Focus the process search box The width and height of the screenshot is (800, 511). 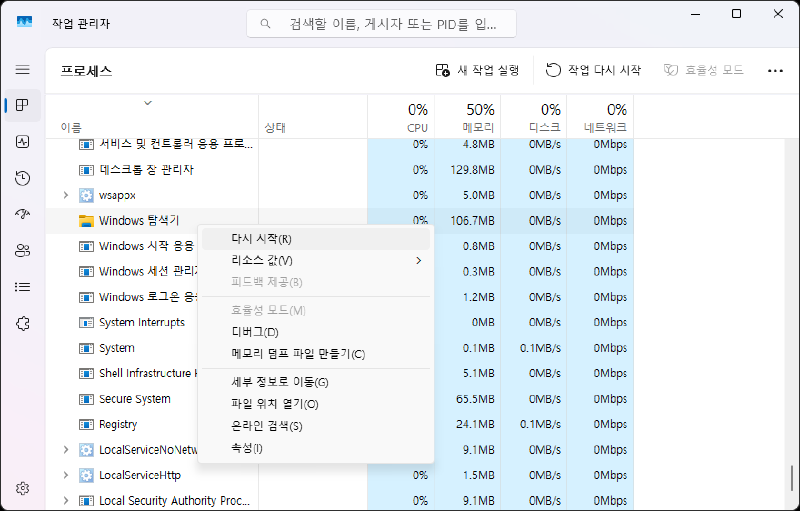coord(381,23)
